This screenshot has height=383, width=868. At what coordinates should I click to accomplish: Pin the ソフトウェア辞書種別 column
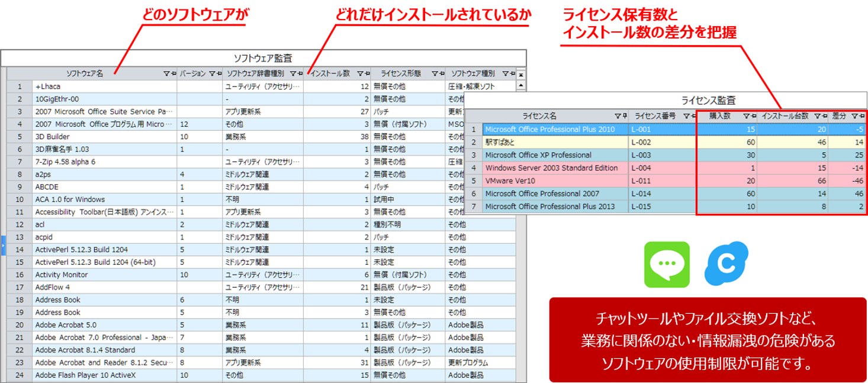pos(299,74)
